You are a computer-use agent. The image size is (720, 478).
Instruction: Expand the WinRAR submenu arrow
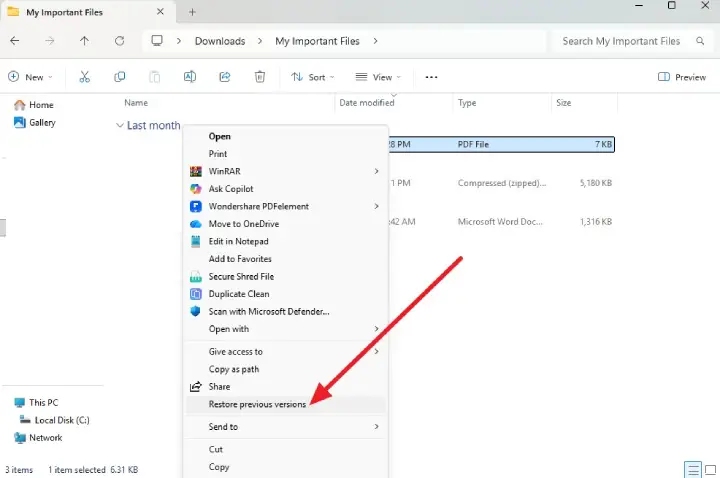tap(377, 171)
